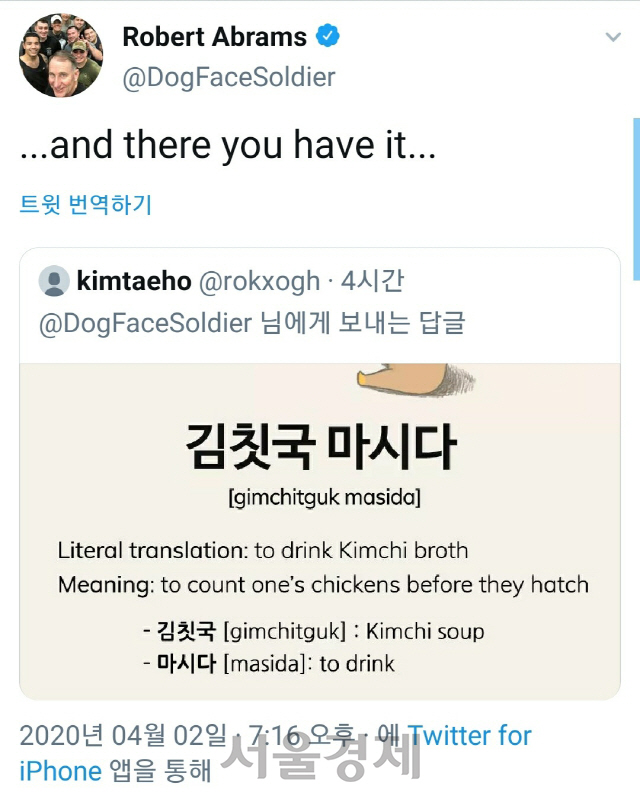Click the Robert Abrams display name

pyautogui.click(x=214, y=37)
